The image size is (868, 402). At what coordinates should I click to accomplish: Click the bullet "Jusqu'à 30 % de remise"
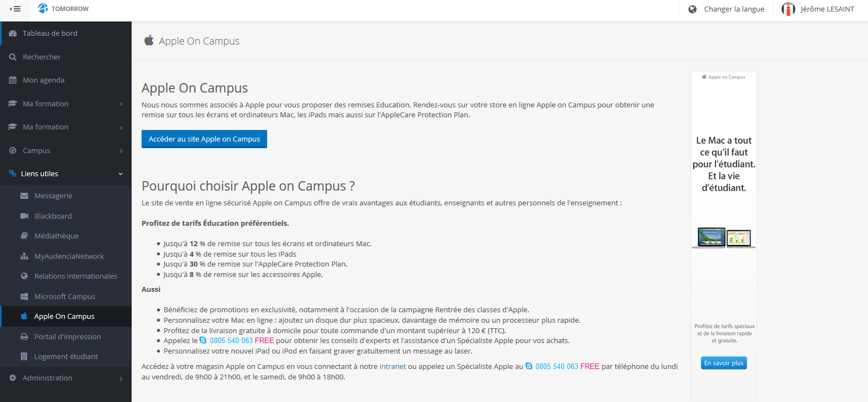(x=255, y=264)
